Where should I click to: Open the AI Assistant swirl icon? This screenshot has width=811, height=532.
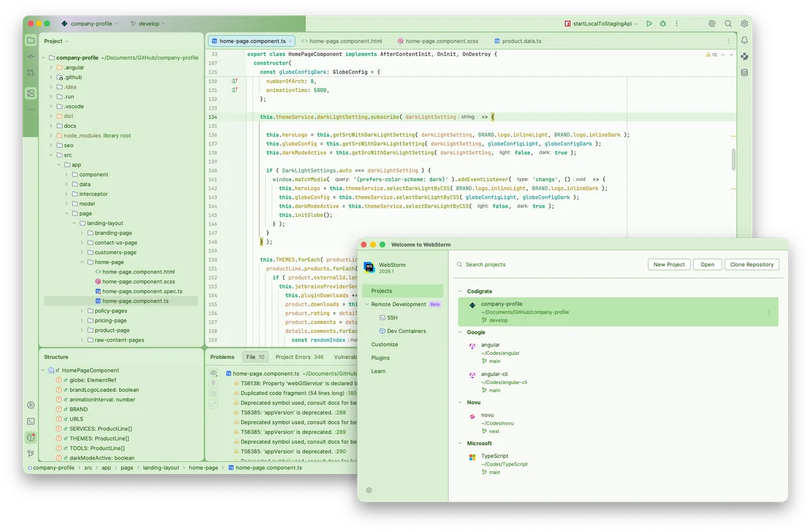(712, 24)
